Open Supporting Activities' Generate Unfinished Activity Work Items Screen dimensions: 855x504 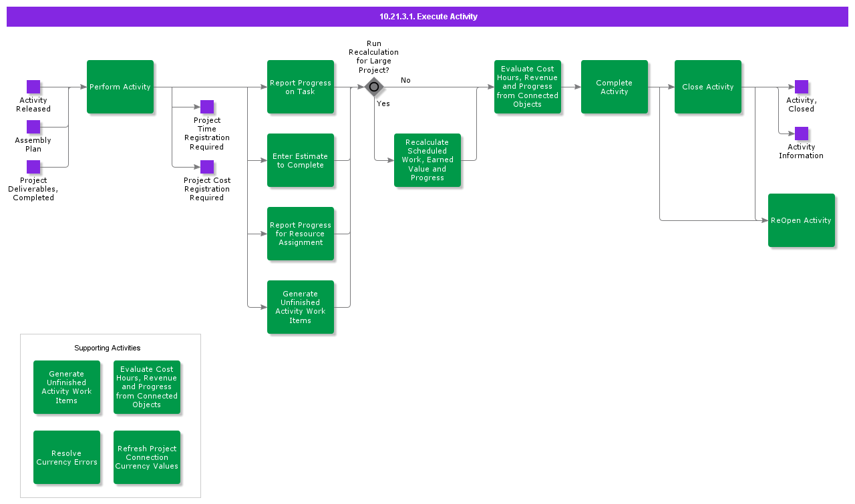(67, 387)
